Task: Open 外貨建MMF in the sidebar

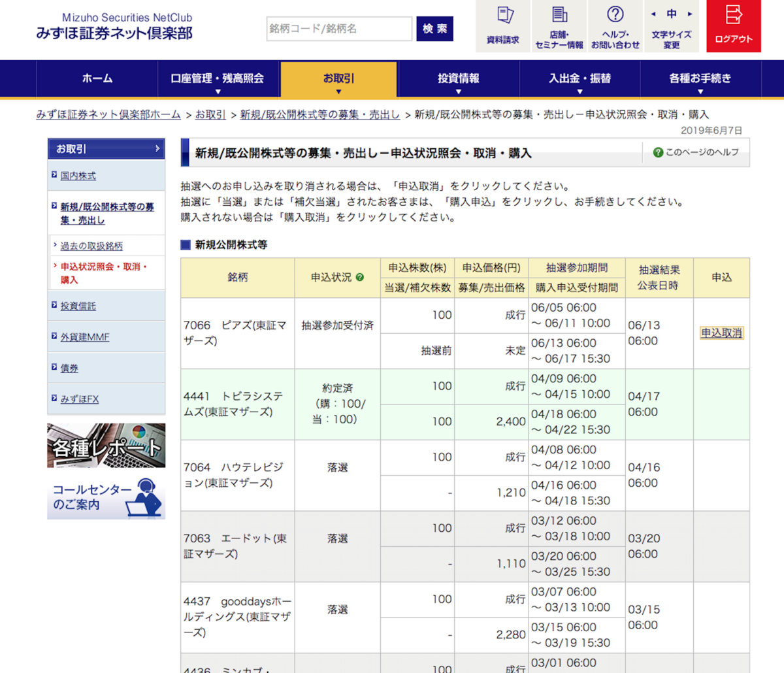Action: (85, 337)
